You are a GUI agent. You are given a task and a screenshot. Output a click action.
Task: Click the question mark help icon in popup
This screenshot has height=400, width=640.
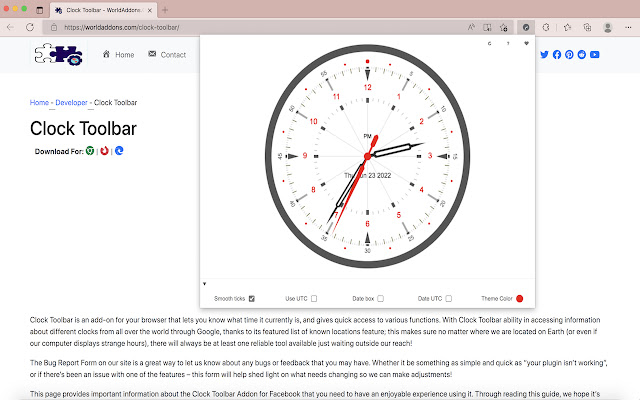(508, 43)
